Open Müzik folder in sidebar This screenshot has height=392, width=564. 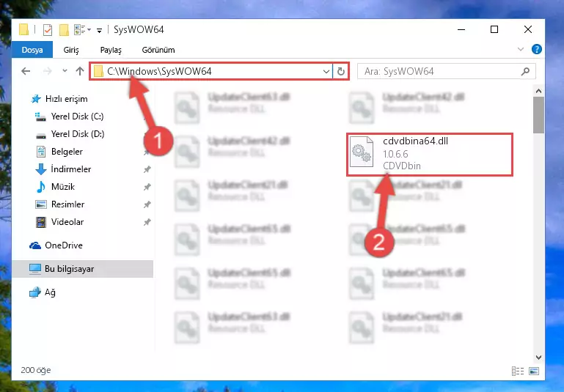coord(62,187)
